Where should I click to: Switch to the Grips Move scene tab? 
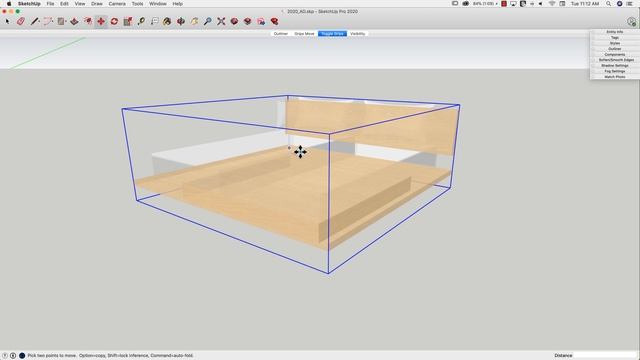pyautogui.click(x=304, y=33)
